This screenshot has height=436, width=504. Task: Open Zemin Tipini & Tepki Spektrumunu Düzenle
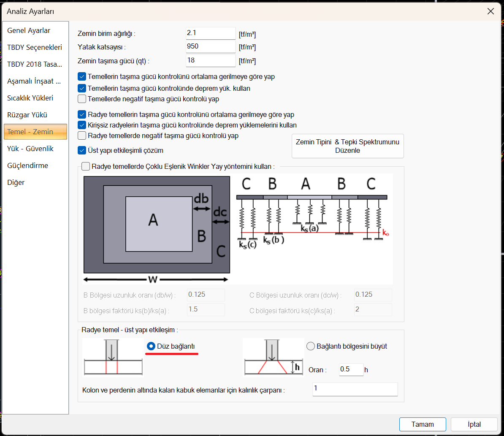(347, 146)
